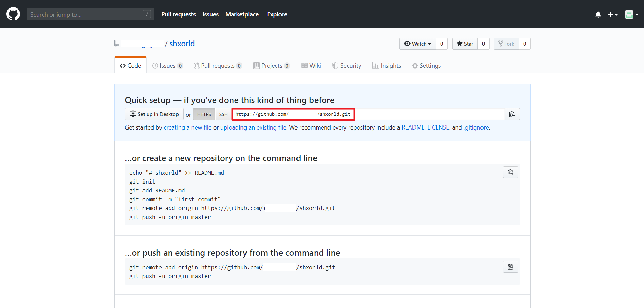Follow the creating a new file link

click(188, 127)
